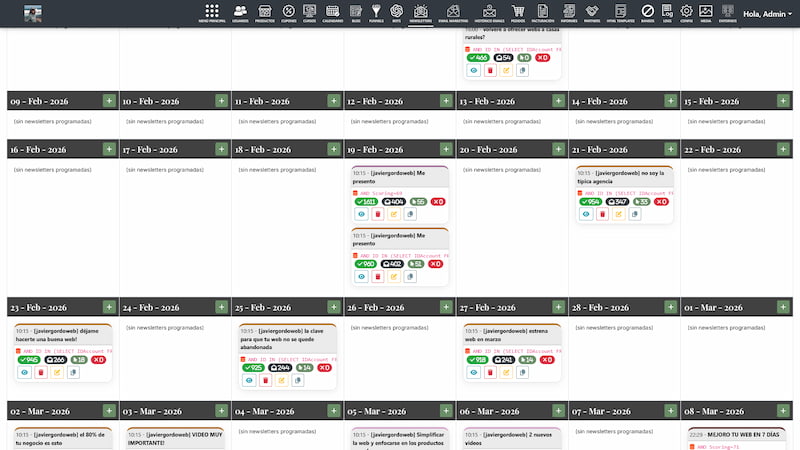View the first 19 Feb 'Me presento' newsletter

click(x=362, y=214)
